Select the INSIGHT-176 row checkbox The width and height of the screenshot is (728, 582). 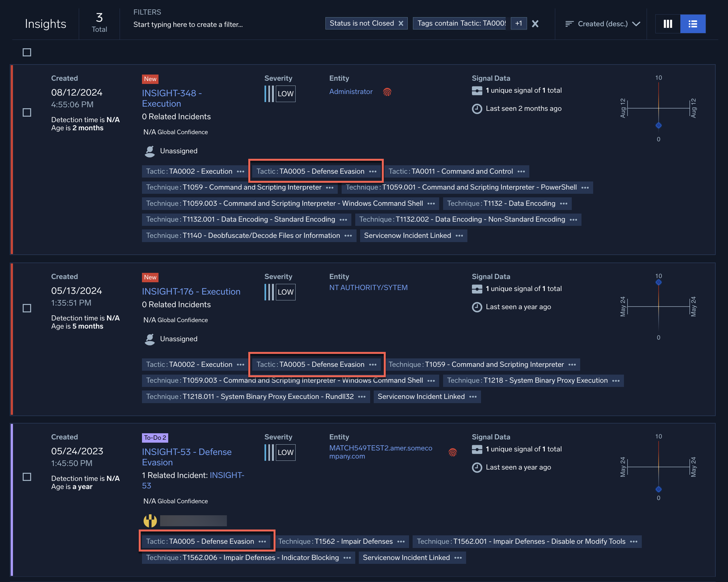pos(27,308)
